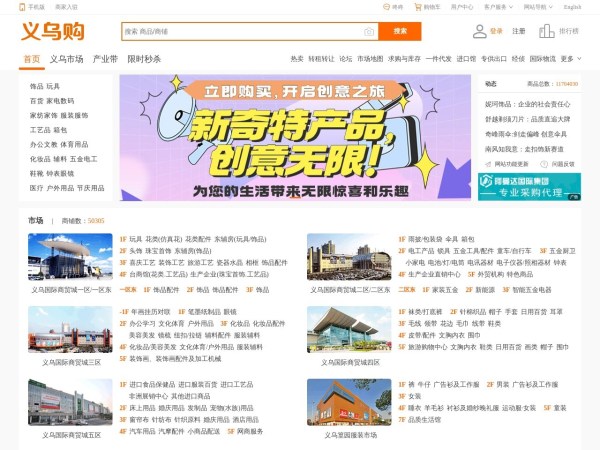The image size is (600, 450).
Task: Click the 市行榜 ranking building icon
Action: (547, 31)
